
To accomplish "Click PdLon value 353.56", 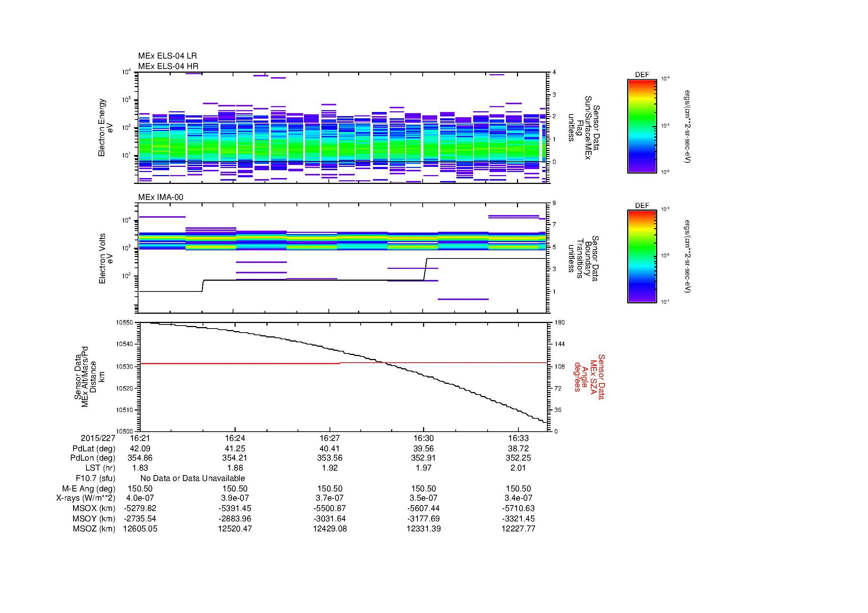I will coord(330,458).
